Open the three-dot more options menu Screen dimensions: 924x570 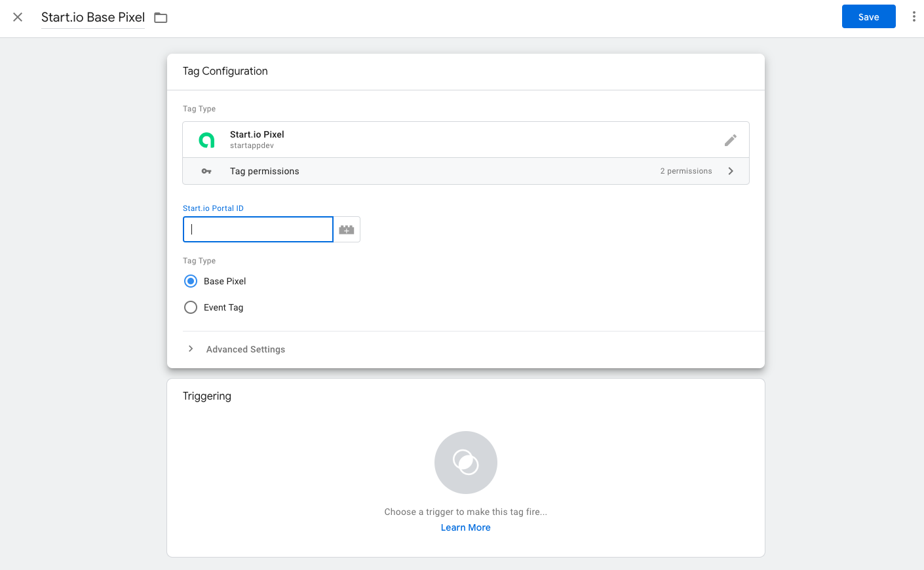tap(914, 17)
